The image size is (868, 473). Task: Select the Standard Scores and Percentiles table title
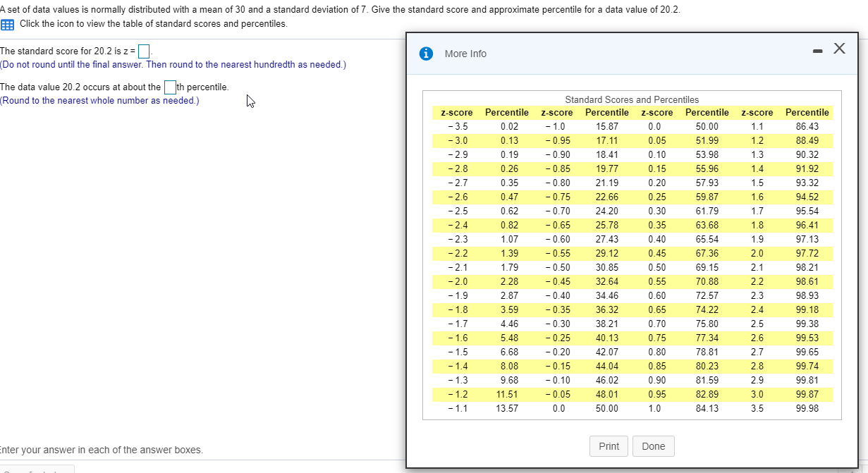point(631,99)
